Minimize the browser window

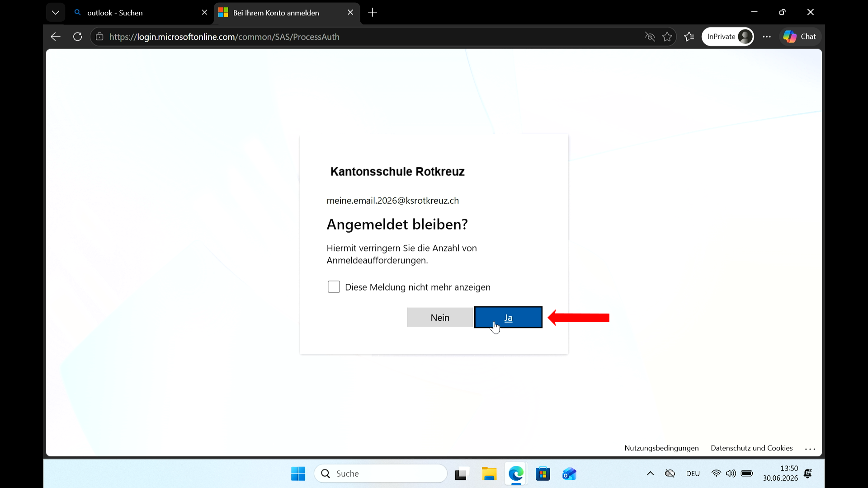coord(754,12)
